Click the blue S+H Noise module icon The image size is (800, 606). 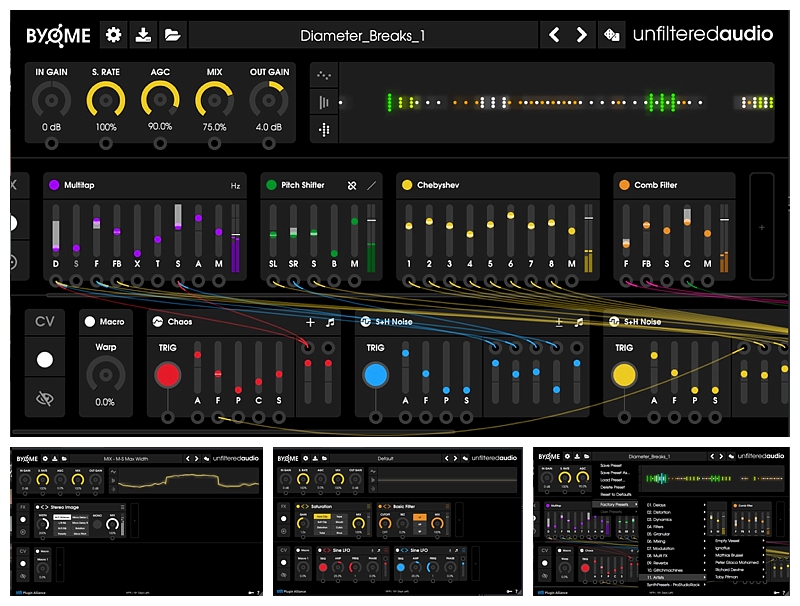(x=365, y=321)
